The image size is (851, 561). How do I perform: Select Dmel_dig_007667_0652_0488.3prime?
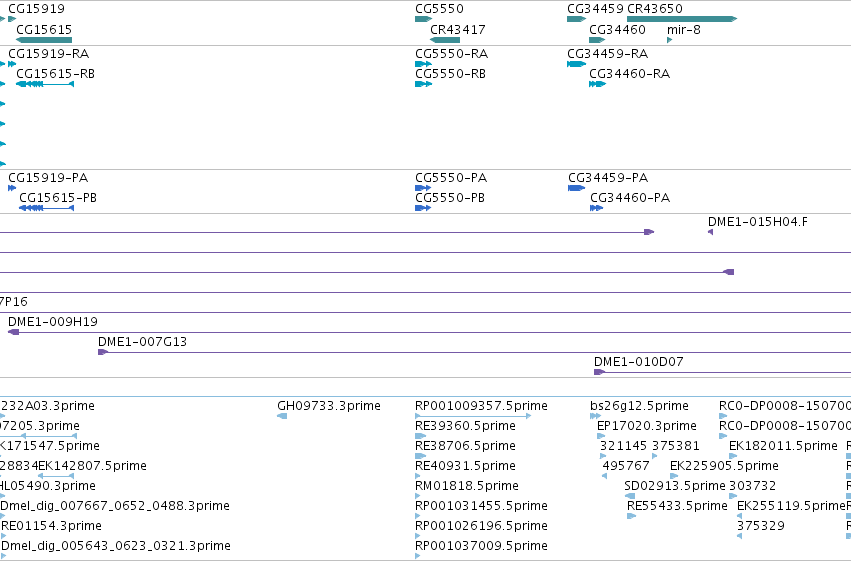click(3, 516)
